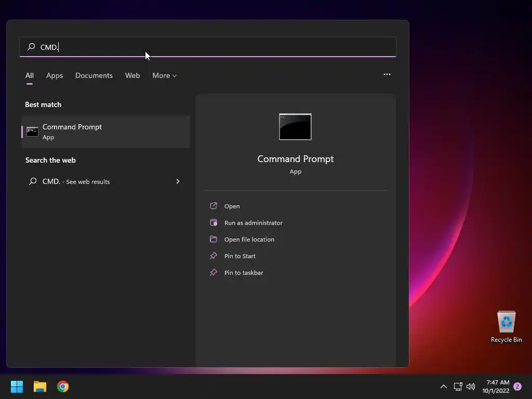Click the Command Prompt title in preview pane

[x=296, y=159]
